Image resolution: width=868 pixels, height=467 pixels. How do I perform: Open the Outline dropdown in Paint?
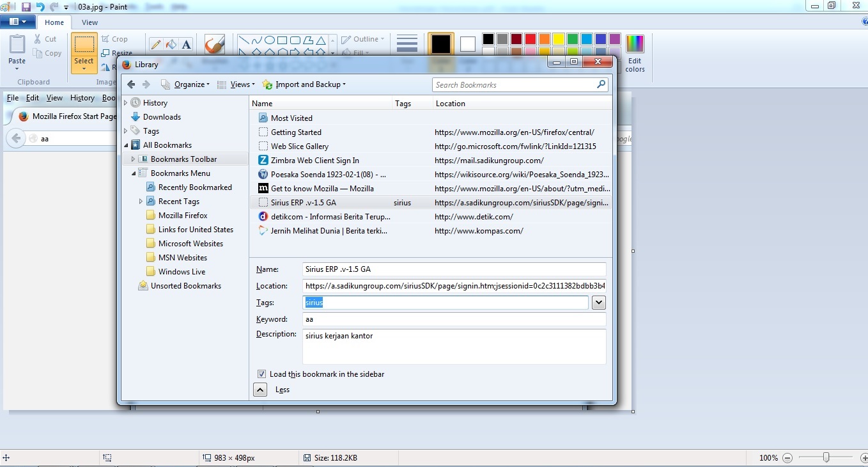[363, 39]
